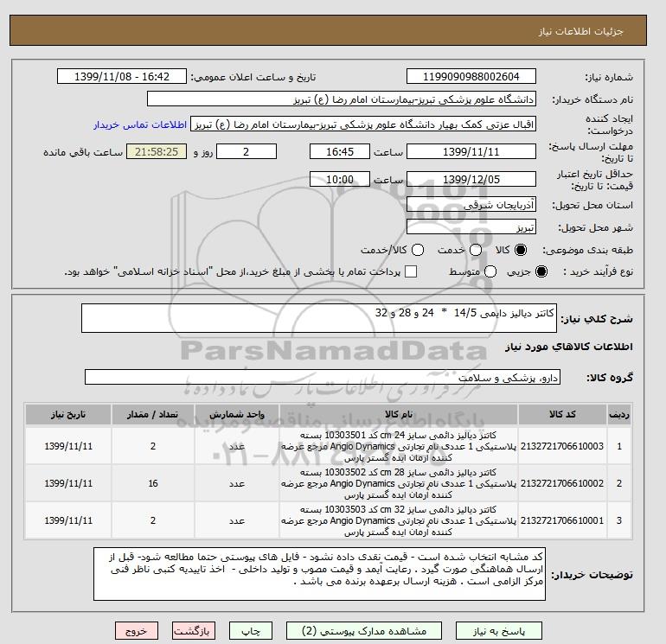Click the city field تبریز
The image size is (666, 644).
(x=471, y=227)
